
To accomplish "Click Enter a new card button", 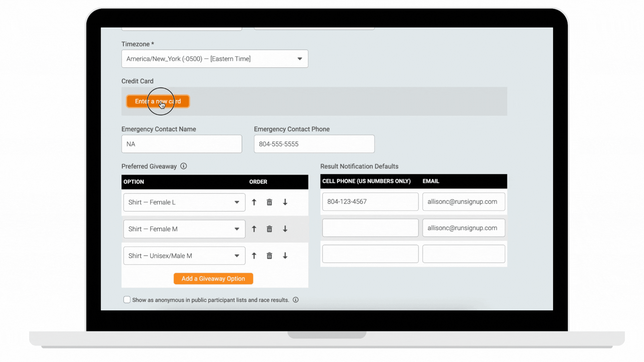I will 158,101.
